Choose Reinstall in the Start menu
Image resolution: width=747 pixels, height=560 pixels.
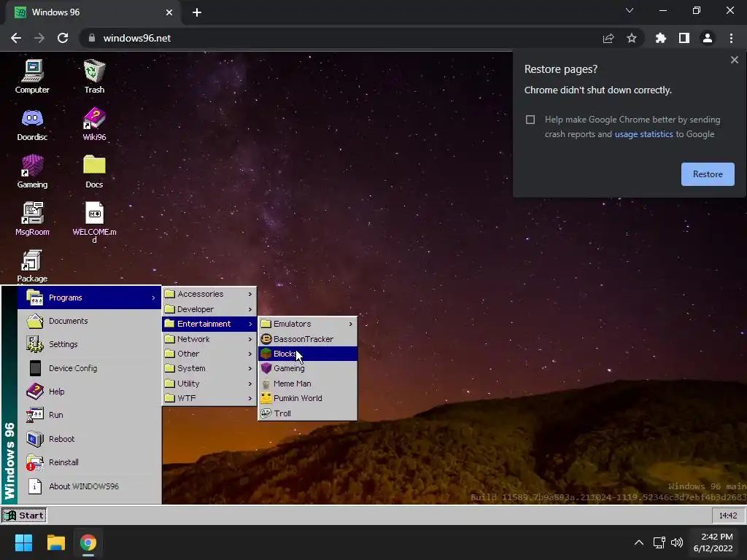click(x=90, y=462)
